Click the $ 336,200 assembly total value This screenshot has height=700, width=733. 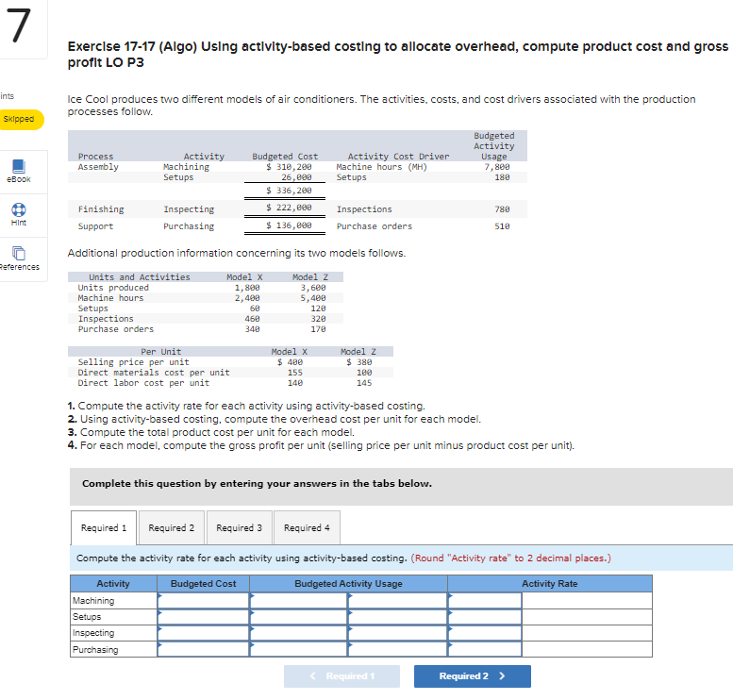pyautogui.click(x=289, y=191)
